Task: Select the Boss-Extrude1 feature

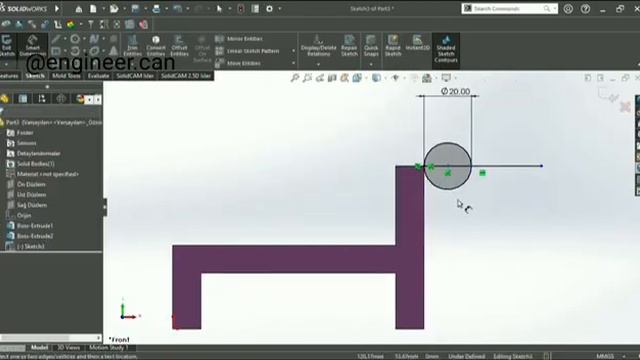Action: (x=30, y=226)
